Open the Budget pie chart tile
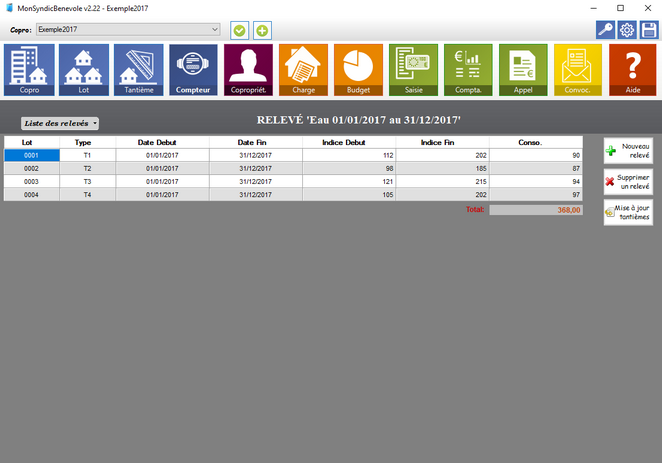662x463 pixels. click(358, 70)
